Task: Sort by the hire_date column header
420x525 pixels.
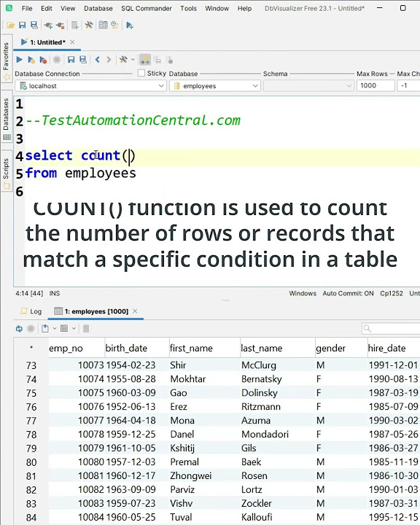Action: click(394, 349)
